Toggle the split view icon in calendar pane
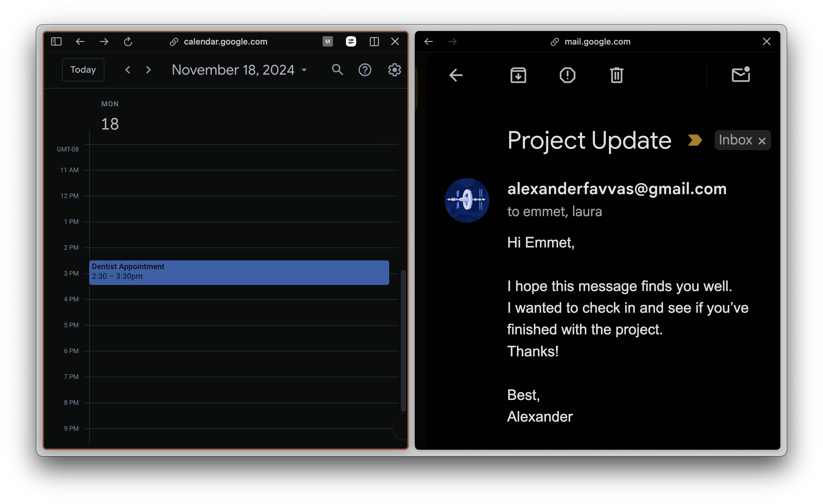823x504 pixels. click(x=374, y=41)
